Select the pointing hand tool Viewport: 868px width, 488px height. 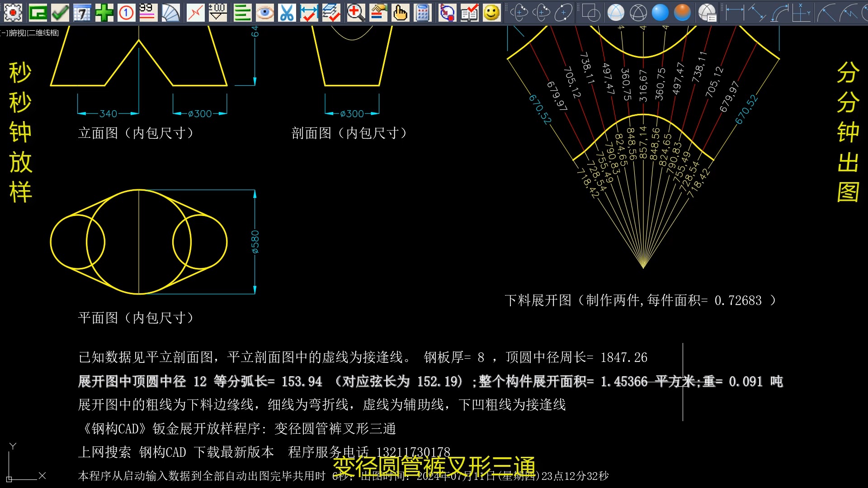400,13
